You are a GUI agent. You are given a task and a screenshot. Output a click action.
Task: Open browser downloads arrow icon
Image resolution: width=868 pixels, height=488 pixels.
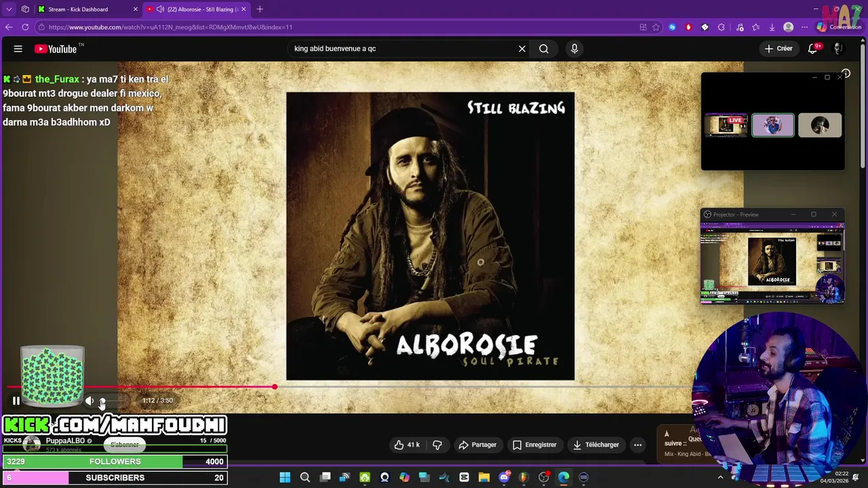(x=772, y=27)
